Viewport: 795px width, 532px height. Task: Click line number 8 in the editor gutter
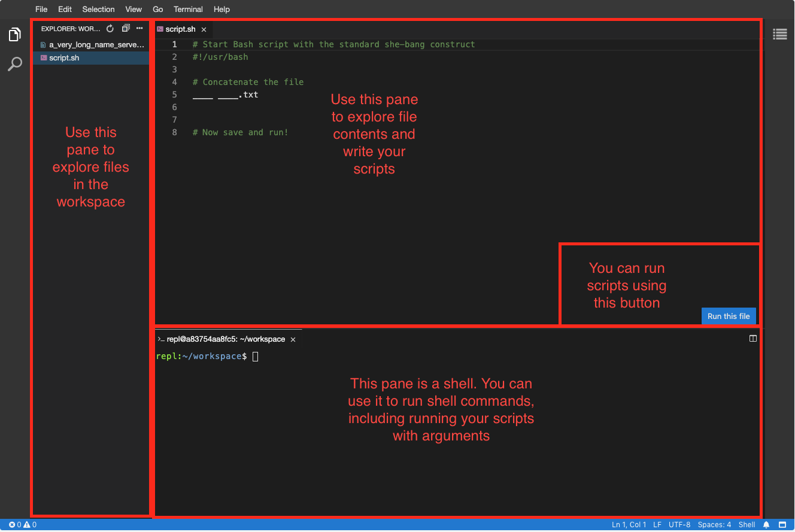(175, 132)
